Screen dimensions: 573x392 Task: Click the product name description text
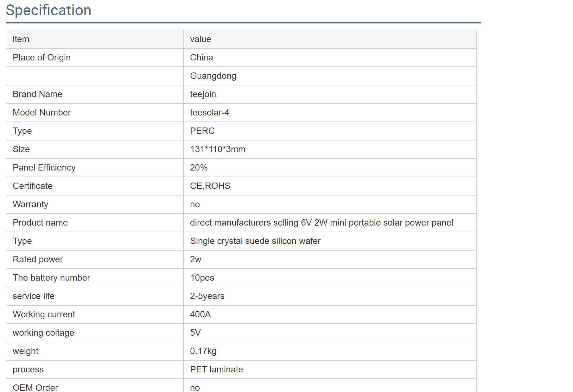pos(321,223)
